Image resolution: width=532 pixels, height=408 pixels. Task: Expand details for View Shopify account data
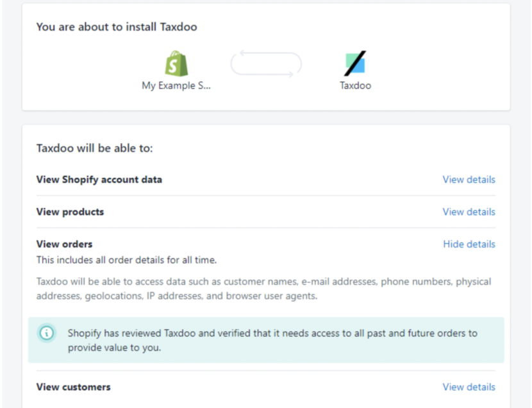coord(469,180)
